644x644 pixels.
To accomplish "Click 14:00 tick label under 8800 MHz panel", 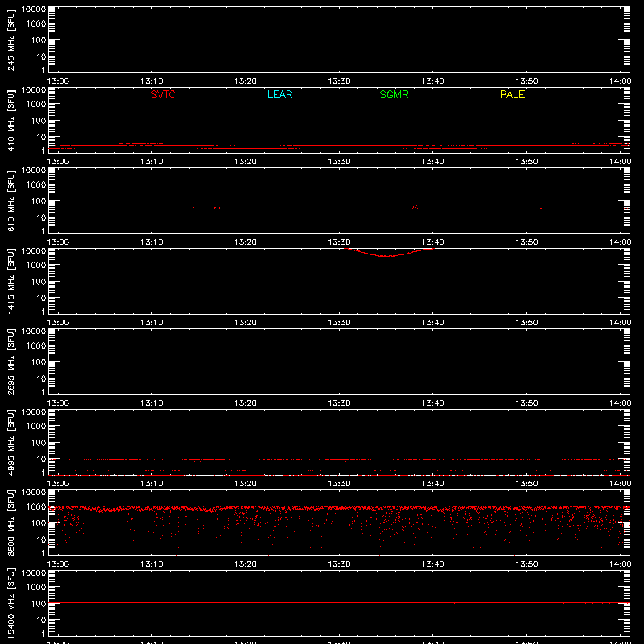I will pyautogui.click(x=620, y=564).
